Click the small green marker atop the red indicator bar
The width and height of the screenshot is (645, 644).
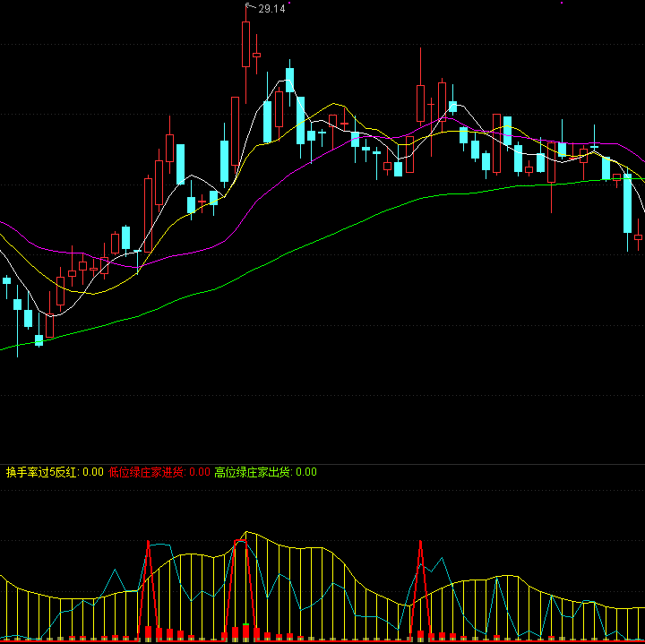tap(246, 624)
